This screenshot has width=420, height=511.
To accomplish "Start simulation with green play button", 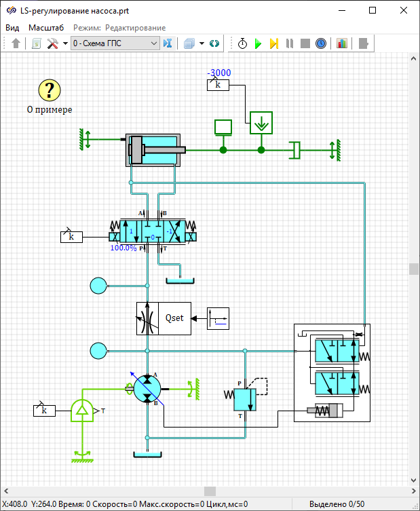I will (258, 43).
